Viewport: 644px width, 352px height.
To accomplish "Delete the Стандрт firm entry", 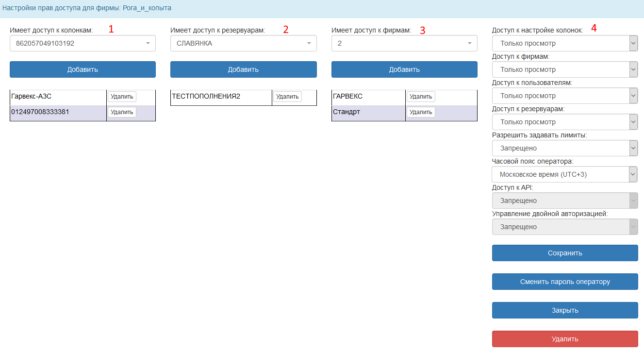I will (x=421, y=112).
